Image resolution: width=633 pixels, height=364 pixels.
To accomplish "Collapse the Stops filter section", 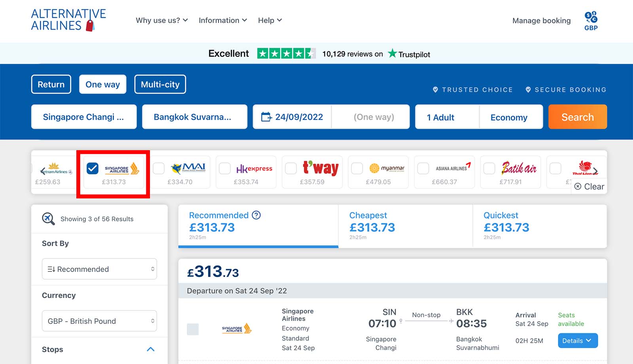I will (151, 349).
